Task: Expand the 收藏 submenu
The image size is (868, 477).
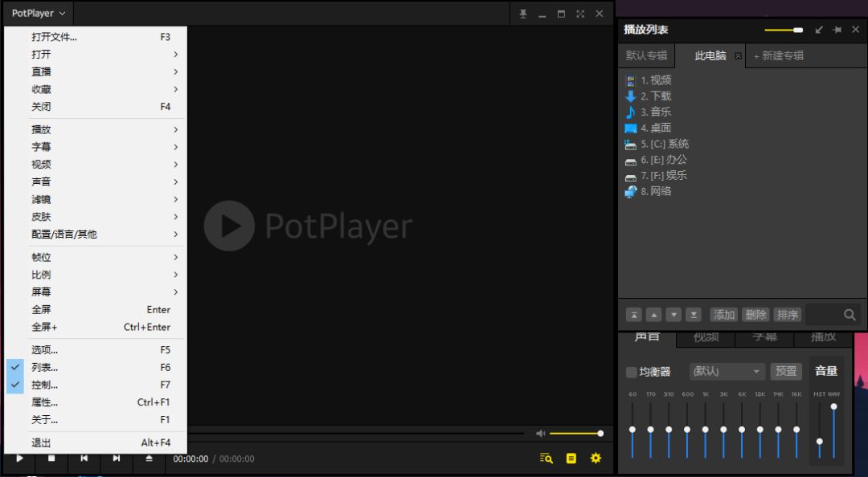Action: click(x=96, y=89)
